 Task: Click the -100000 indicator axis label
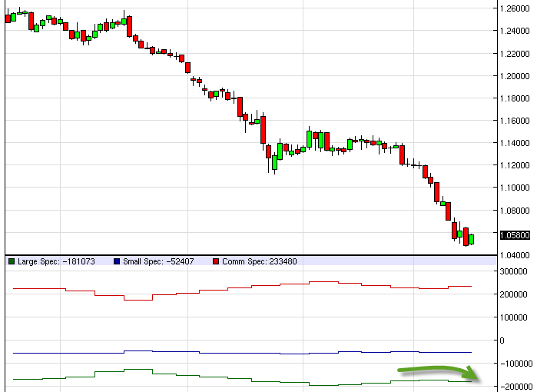(x=515, y=364)
